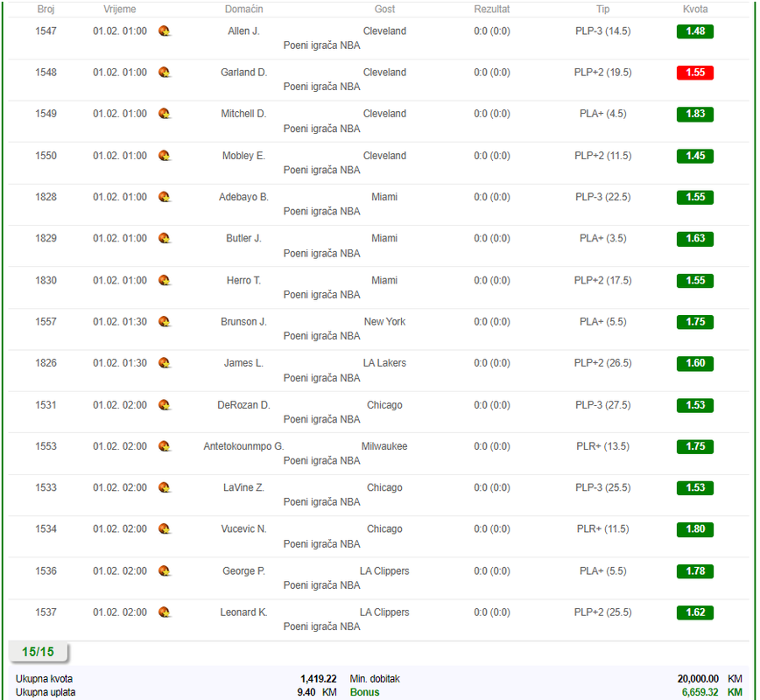Click the Tip column header
Screen dimensions: 760x700
(x=603, y=10)
